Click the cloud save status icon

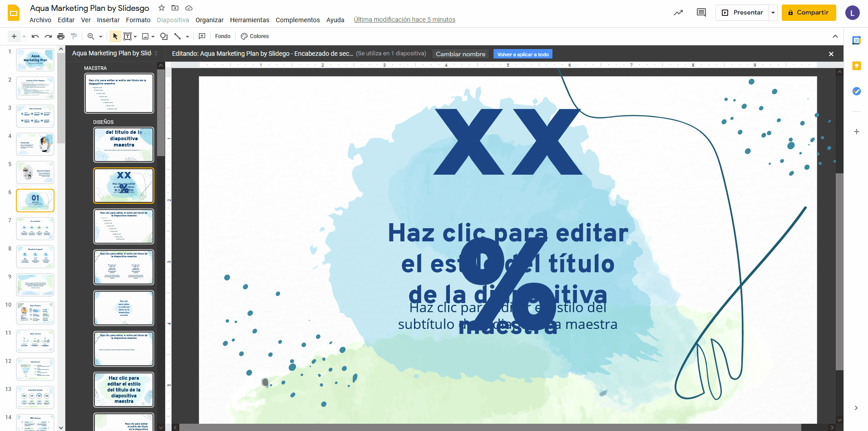click(x=189, y=8)
